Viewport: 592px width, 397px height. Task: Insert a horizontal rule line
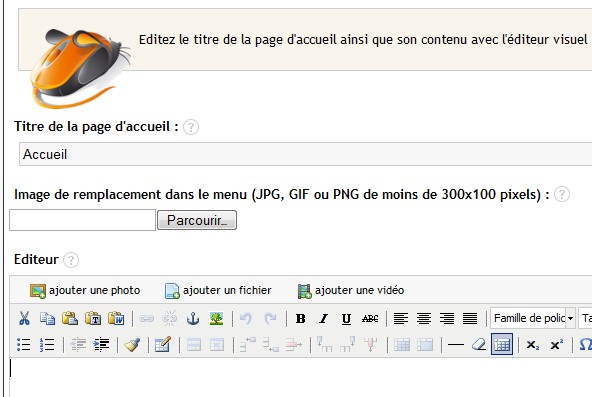coord(456,345)
